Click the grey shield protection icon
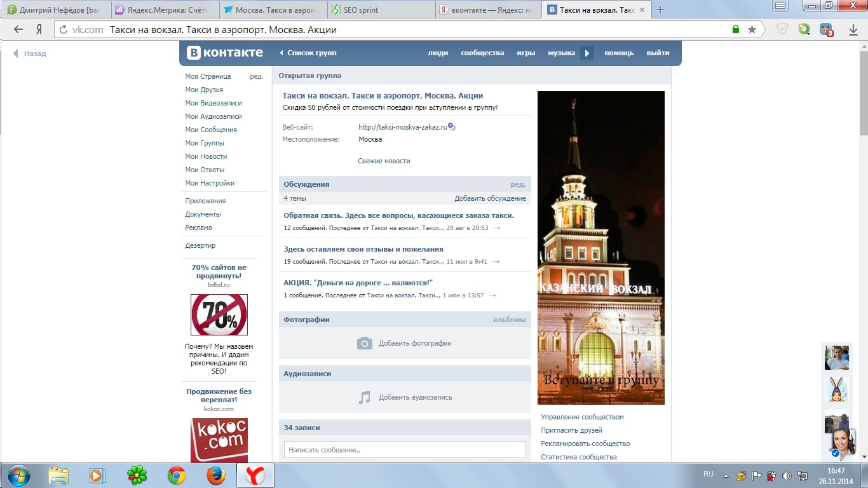The height and width of the screenshot is (488, 868). coord(783,29)
